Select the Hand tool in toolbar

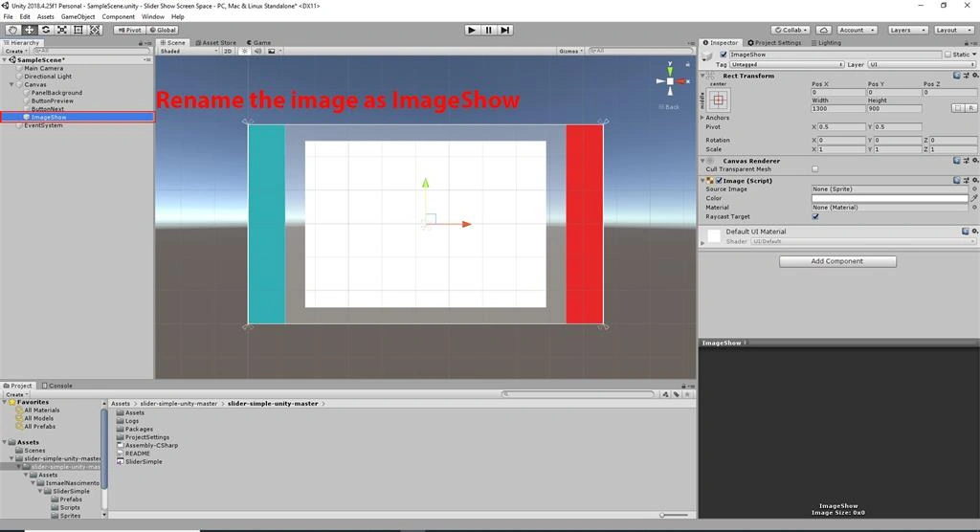click(x=12, y=30)
